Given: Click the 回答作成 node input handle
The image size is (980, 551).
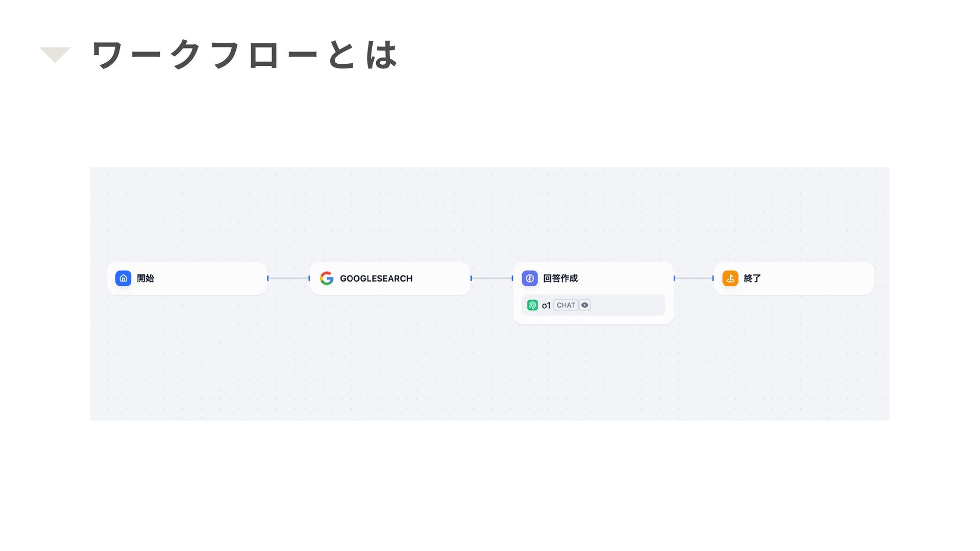Looking at the screenshot, I should 512,278.
